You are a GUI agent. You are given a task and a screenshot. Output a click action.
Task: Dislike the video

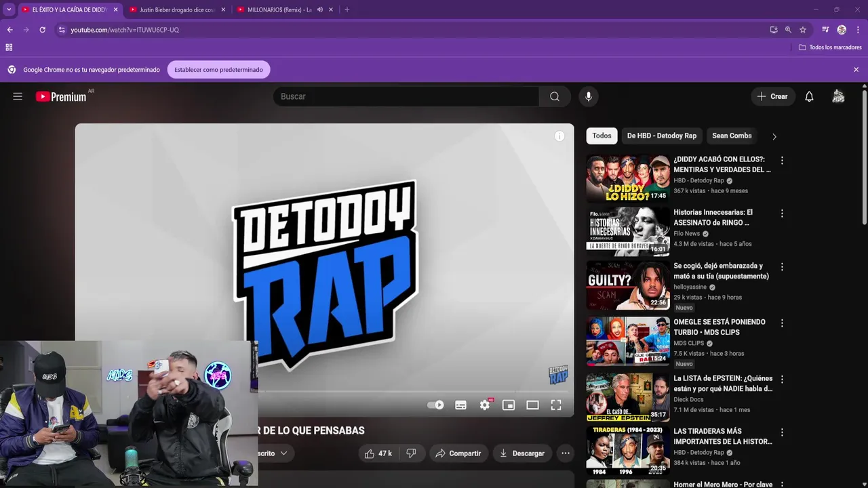411,453
